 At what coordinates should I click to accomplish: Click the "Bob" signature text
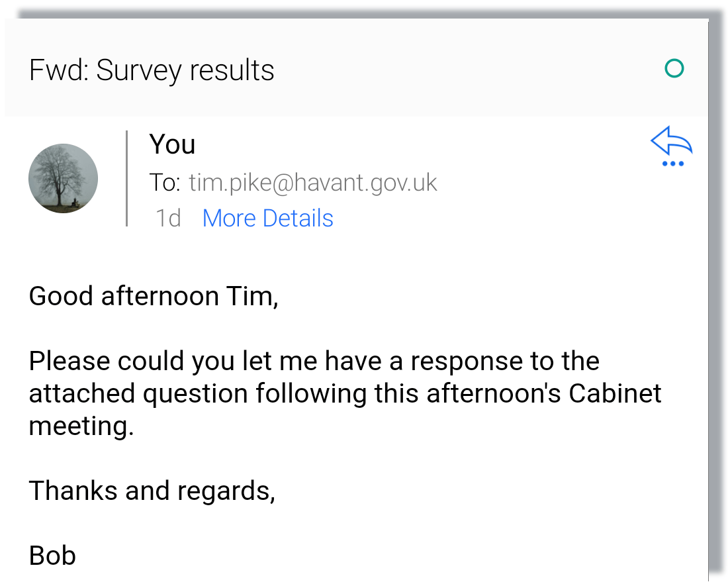[x=52, y=555]
